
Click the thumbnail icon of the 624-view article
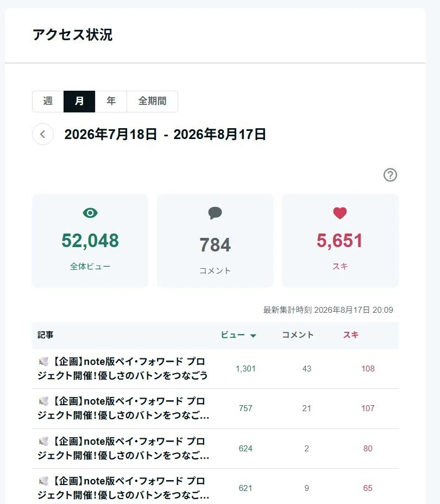tap(43, 442)
